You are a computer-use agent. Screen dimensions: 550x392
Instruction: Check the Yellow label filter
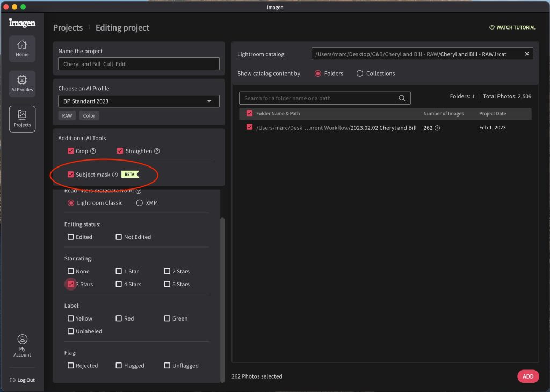[70, 318]
